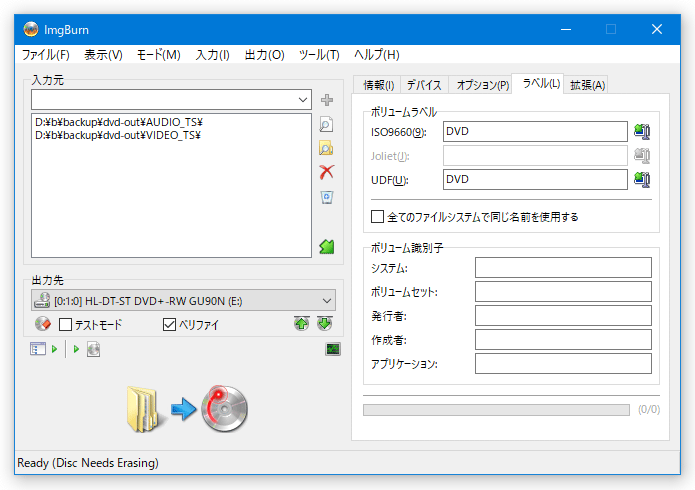Click the greyed icon beside the Joliet field
695x490 pixels.
pos(642,155)
